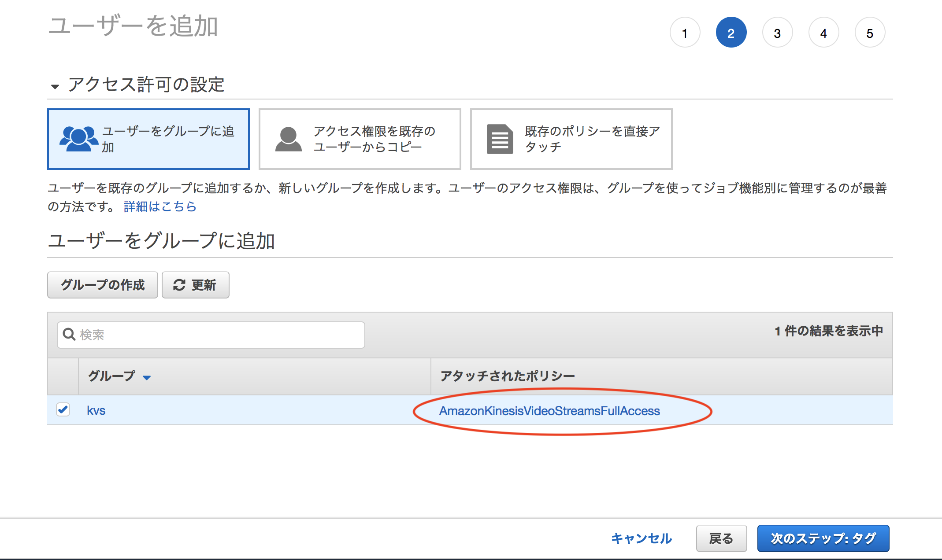Screen dimensions: 942x560
Task: Click the policy document icon
Action: 500,139
